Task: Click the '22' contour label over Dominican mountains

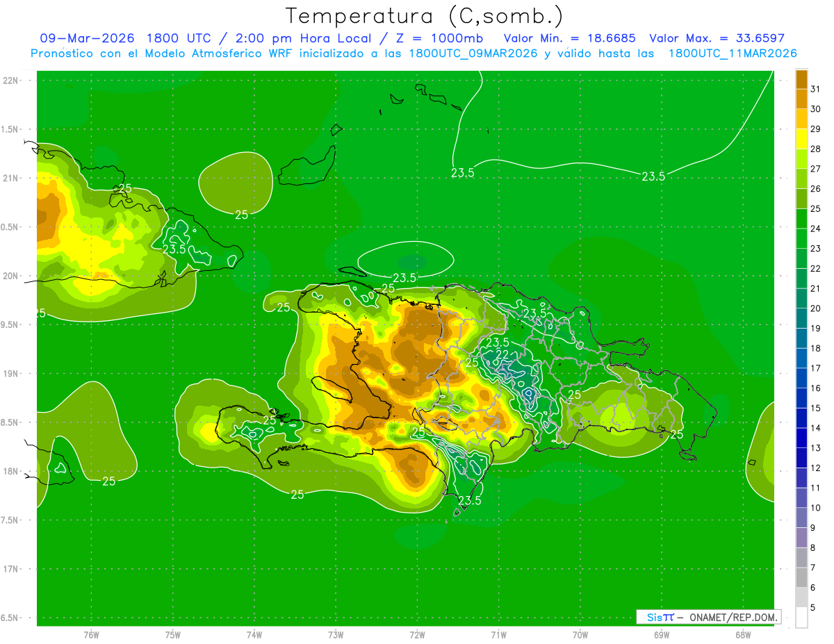Action: [x=501, y=354]
